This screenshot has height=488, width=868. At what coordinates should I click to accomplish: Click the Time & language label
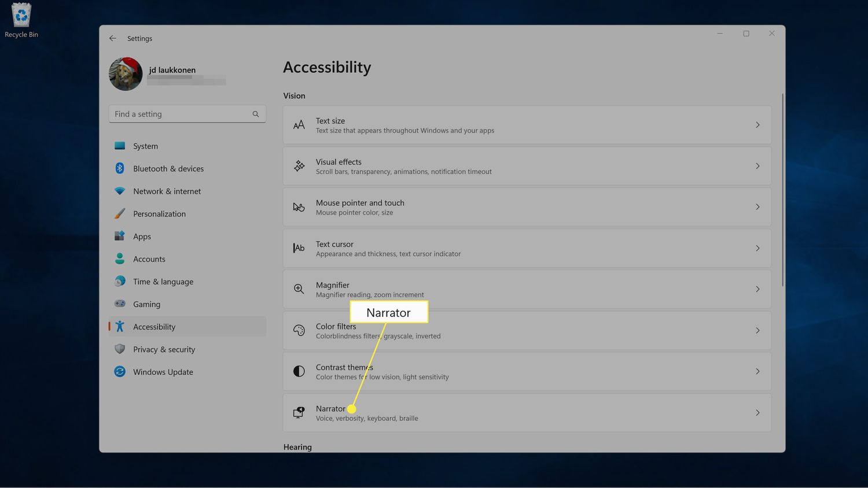[x=163, y=281]
